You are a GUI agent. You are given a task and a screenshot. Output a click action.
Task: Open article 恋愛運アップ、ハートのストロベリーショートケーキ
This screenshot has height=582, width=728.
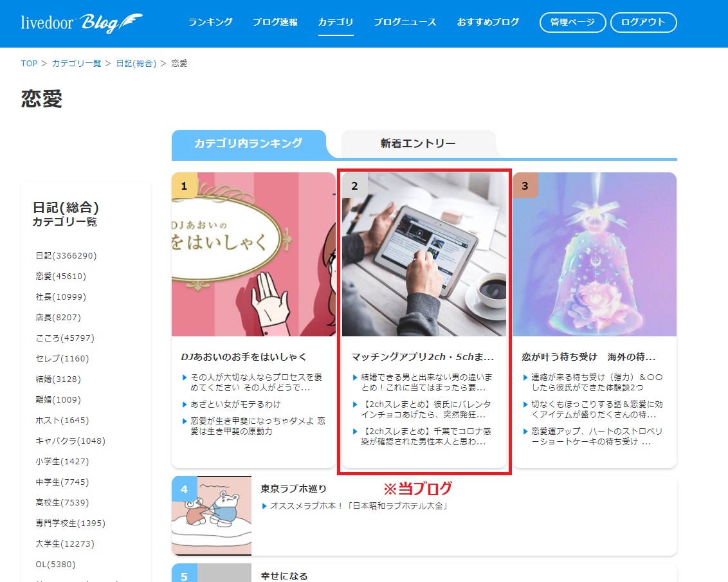(597, 436)
